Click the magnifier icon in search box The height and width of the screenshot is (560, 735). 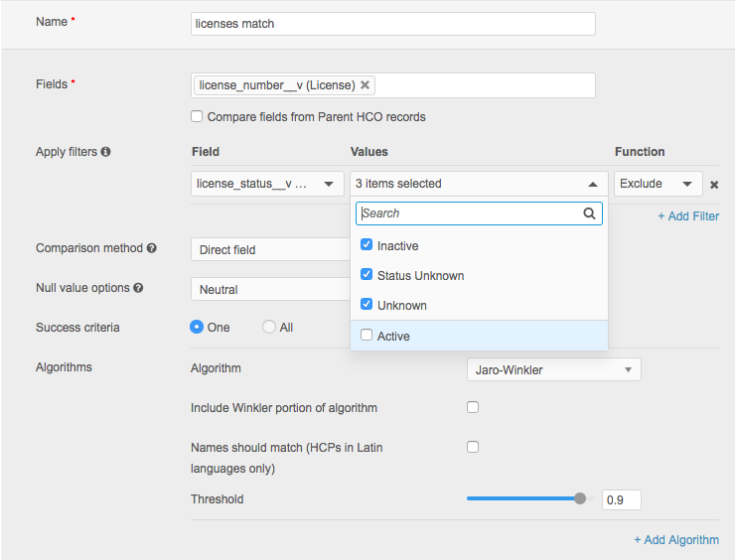coord(590,213)
